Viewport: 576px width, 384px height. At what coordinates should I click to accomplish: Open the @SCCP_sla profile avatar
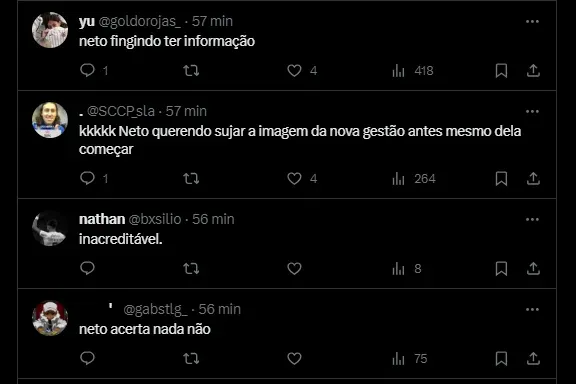coord(50,120)
